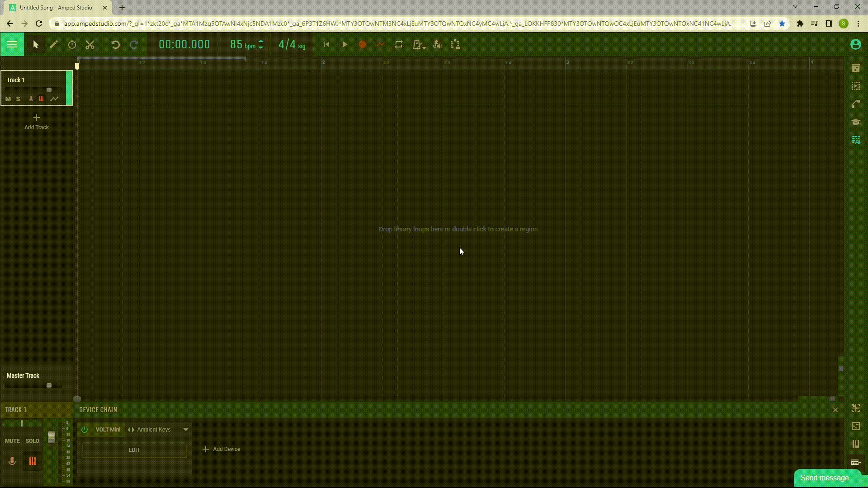Click Add Device button
This screenshot has height=488, width=868.
pyautogui.click(x=221, y=449)
